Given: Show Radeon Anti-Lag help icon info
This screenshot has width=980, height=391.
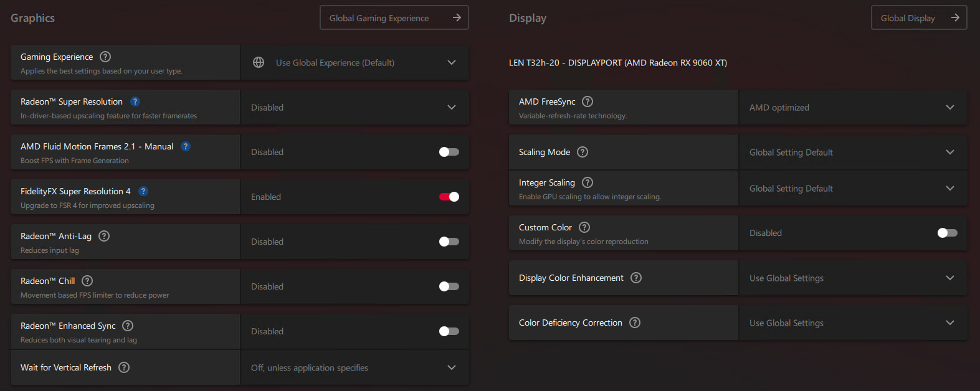Looking at the screenshot, I should tap(104, 236).
